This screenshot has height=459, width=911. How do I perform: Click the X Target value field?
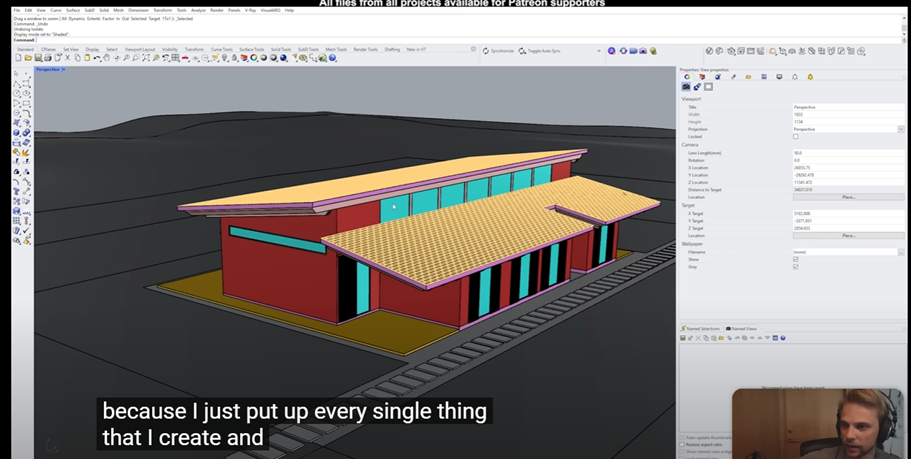coord(848,214)
